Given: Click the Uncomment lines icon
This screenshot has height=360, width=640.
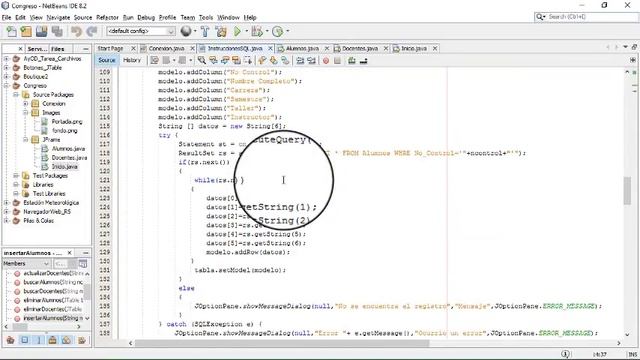Looking at the screenshot, I should (x=363, y=60).
